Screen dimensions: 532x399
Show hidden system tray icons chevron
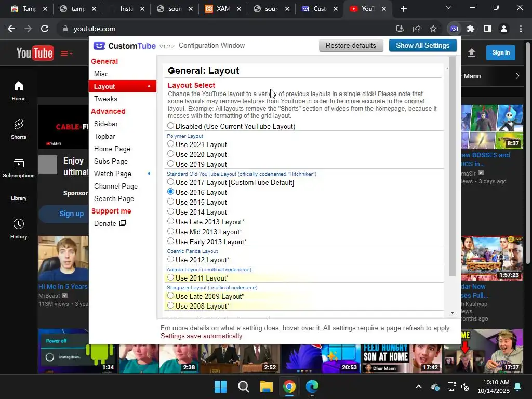[419, 387]
